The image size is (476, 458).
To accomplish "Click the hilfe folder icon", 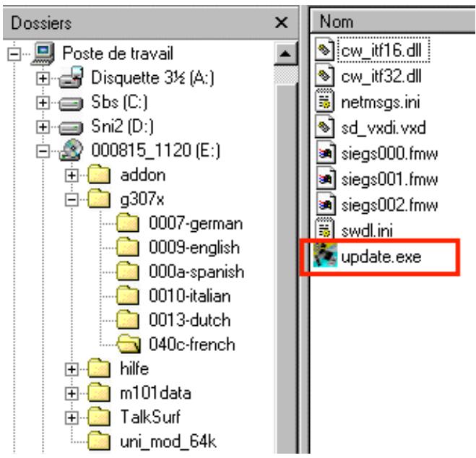I will [x=99, y=368].
